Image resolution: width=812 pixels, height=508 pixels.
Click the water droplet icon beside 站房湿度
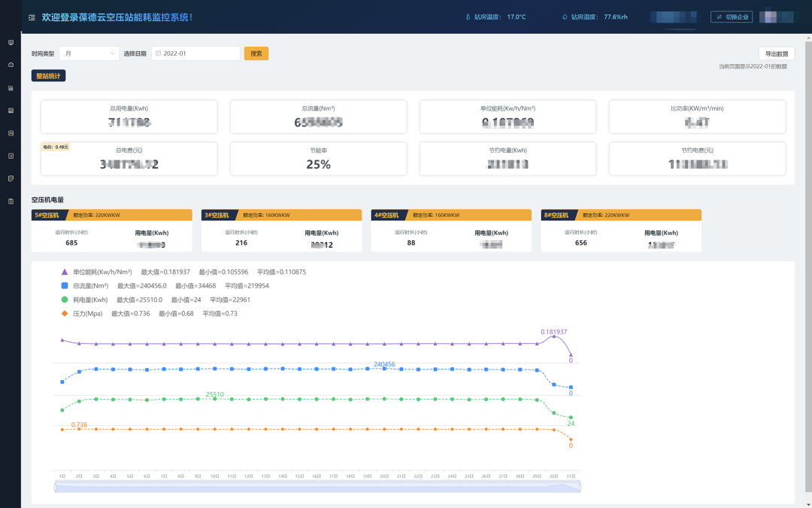coord(565,17)
